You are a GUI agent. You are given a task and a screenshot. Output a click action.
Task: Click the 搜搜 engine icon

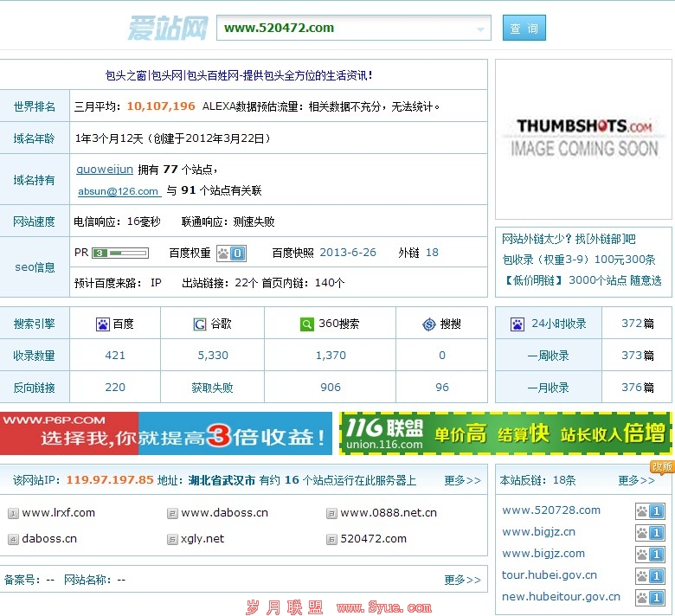[x=429, y=324]
